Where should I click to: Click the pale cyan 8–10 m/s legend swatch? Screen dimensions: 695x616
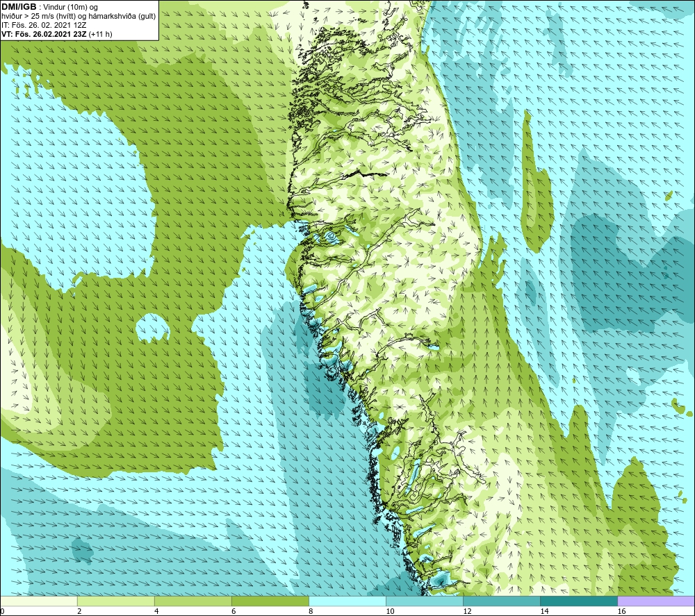pos(347,601)
